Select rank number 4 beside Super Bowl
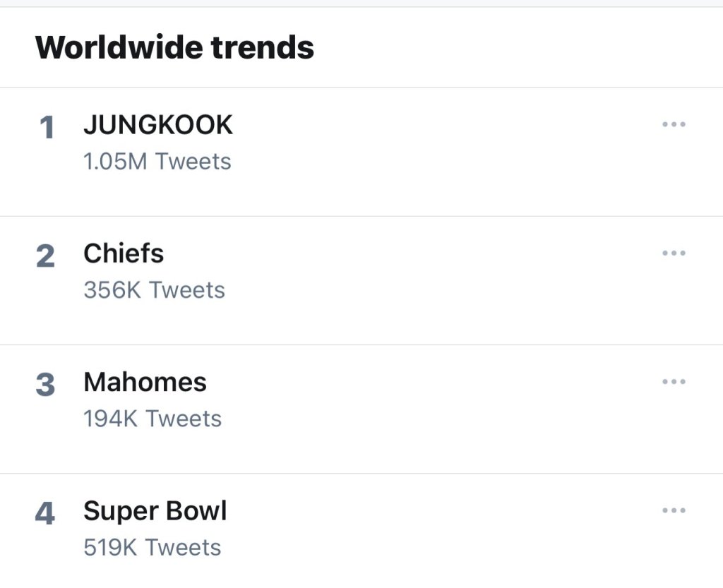This screenshot has width=723, height=588. [45, 514]
